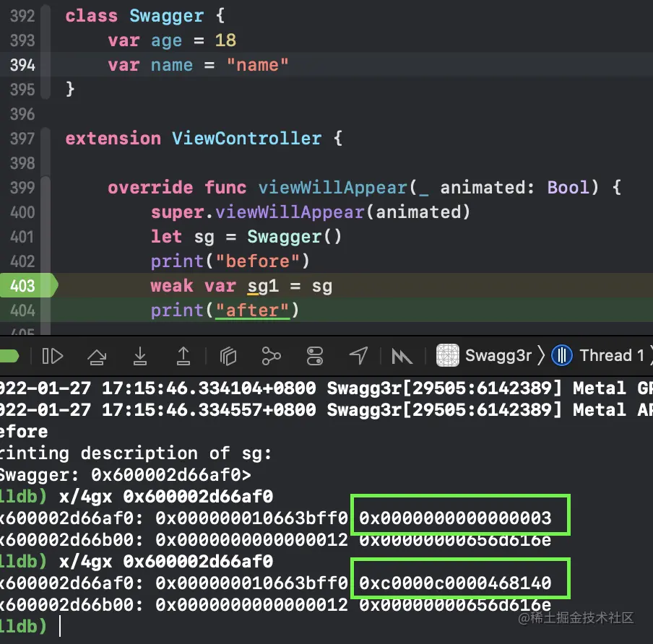
Task: Click the ViewController type in the extension
Action: click(247, 138)
